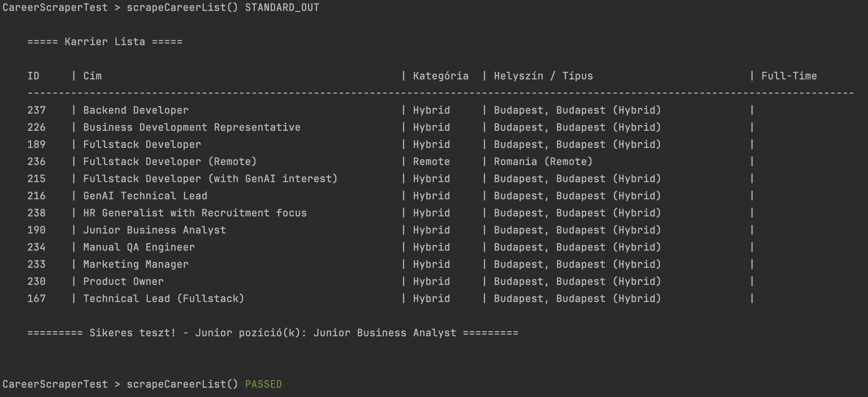Click the "Backend Developer" title text
The image size is (868, 397).
click(136, 110)
